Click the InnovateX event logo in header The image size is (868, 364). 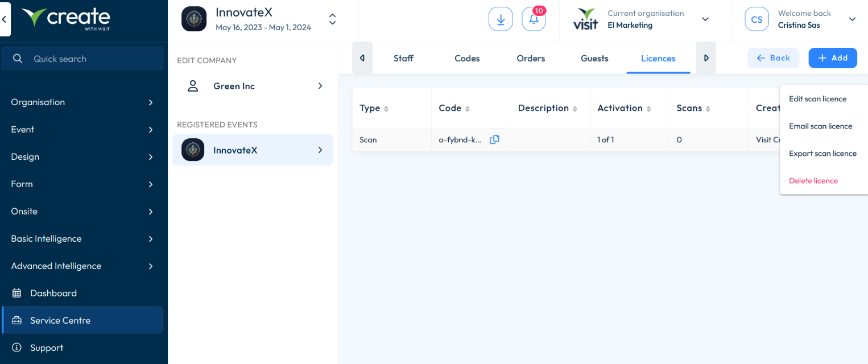194,19
